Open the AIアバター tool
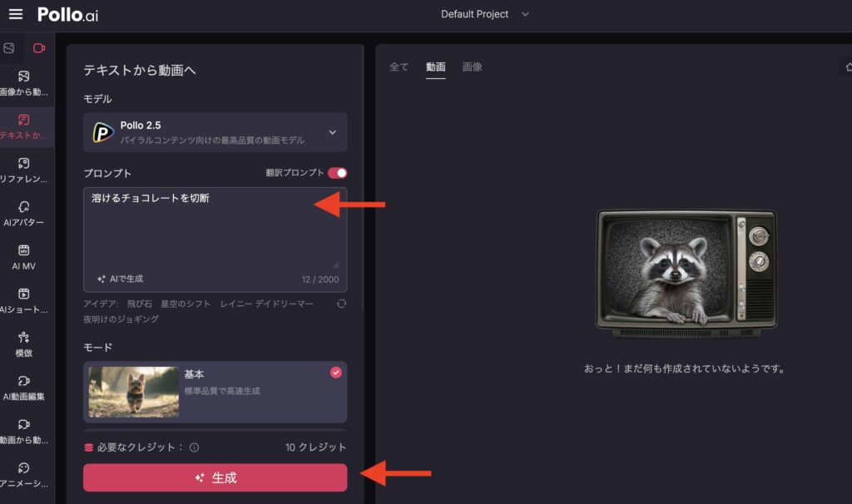Screen dimensions: 852x504 pos(25,212)
